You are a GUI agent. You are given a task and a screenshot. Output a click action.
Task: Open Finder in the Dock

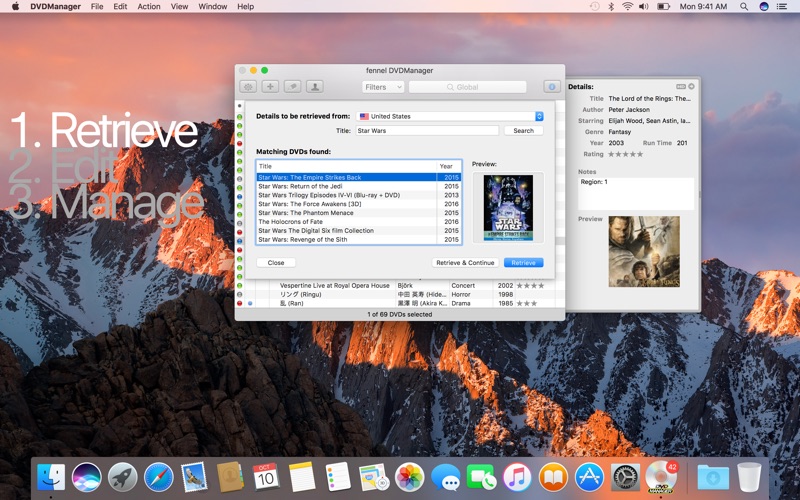point(51,478)
